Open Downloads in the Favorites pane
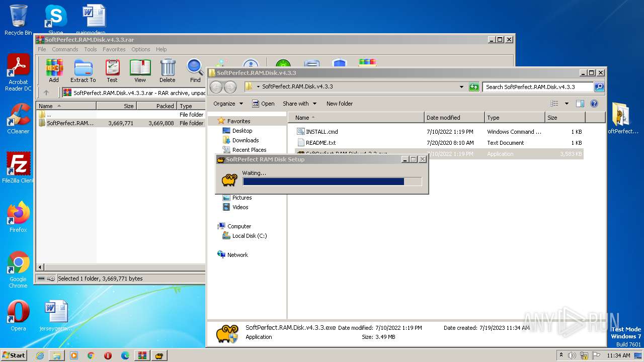Screen dimensions: 644x362 (x=246, y=140)
